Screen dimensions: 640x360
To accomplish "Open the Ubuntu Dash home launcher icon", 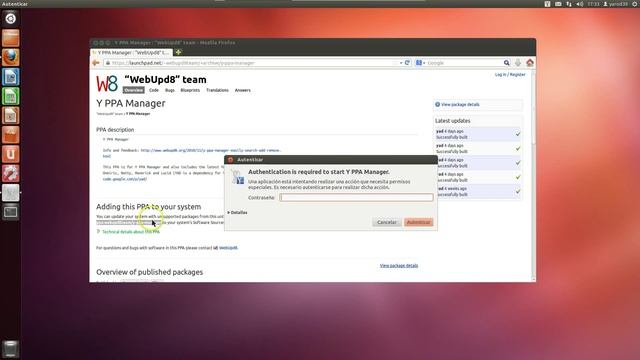I will pos(11,18).
